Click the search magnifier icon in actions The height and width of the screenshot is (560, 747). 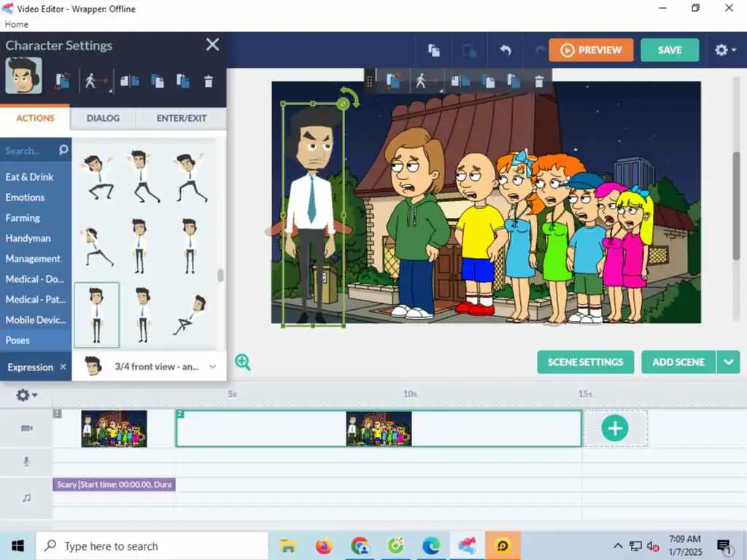click(63, 150)
